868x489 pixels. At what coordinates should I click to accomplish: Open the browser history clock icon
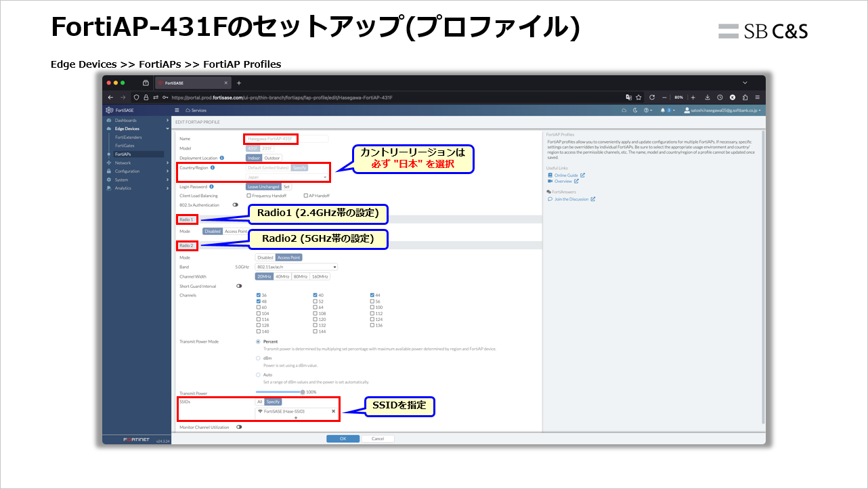[x=720, y=98]
